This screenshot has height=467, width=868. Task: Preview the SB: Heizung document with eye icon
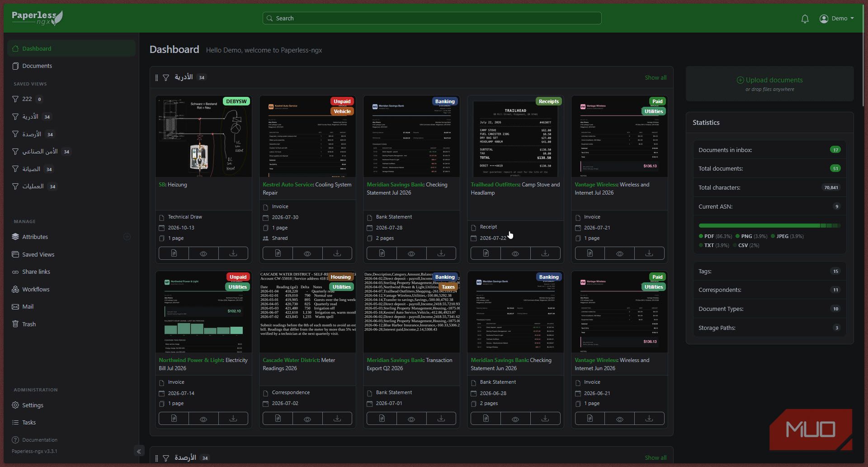(203, 253)
